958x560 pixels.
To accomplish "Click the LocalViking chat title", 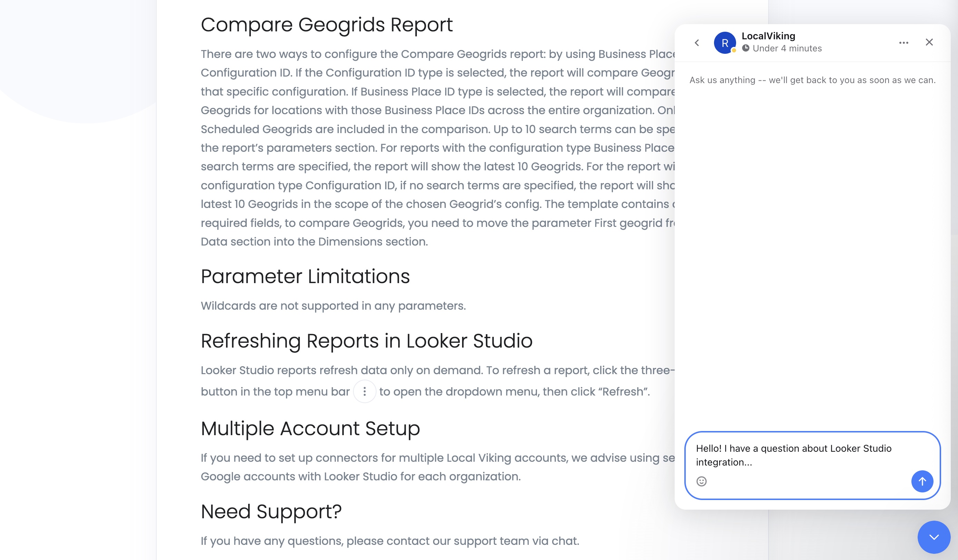I will tap(768, 36).
